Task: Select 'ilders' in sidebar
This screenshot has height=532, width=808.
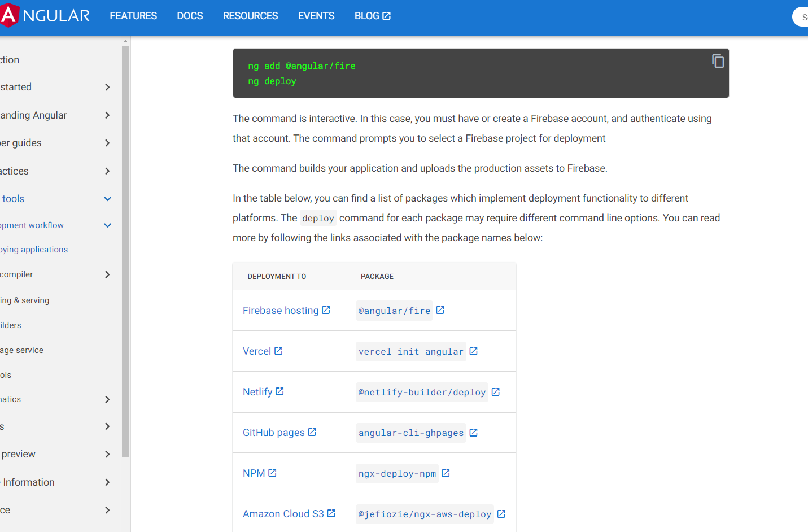Action: [x=11, y=325]
